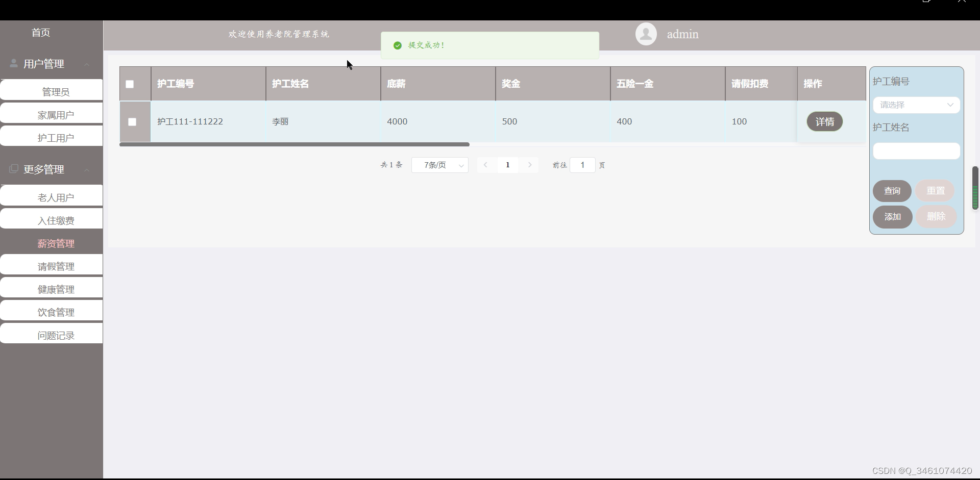The image size is (980, 480).
Task: Open the 老人用户 menu item
Action: (52, 196)
